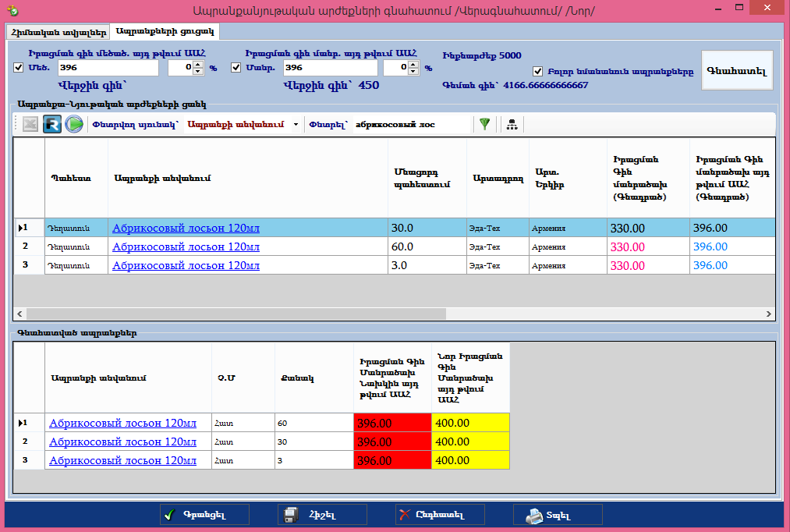The image size is (790, 532).
Task: Click the Հրաժարվել cancel button with red X
Action: pyautogui.click(x=440, y=515)
